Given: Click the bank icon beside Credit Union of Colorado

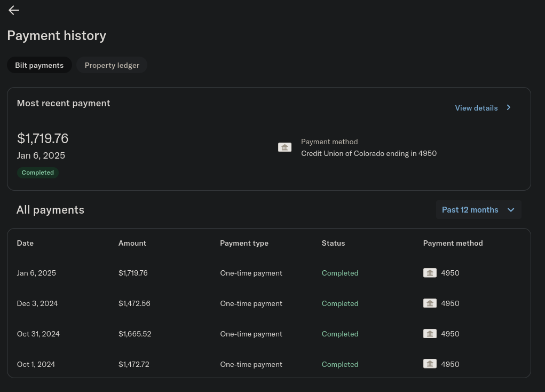Looking at the screenshot, I should (285, 147).
